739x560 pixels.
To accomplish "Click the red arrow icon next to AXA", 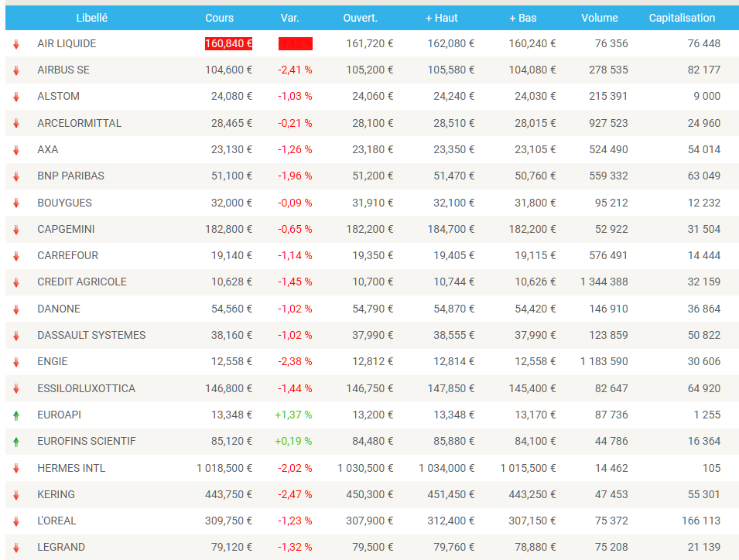I will 16,150.
